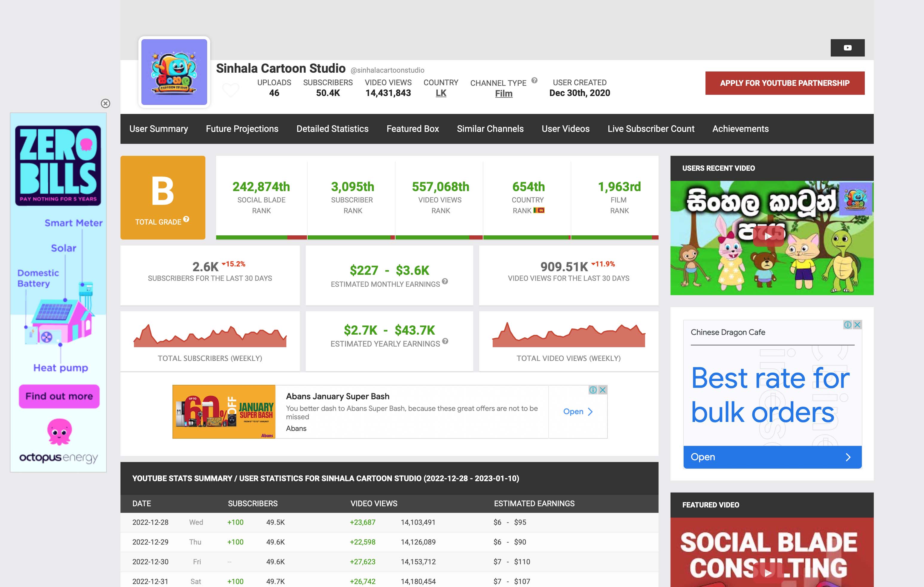
Task: Click the Sri Lanka flag icon
Action: [539, 210]
